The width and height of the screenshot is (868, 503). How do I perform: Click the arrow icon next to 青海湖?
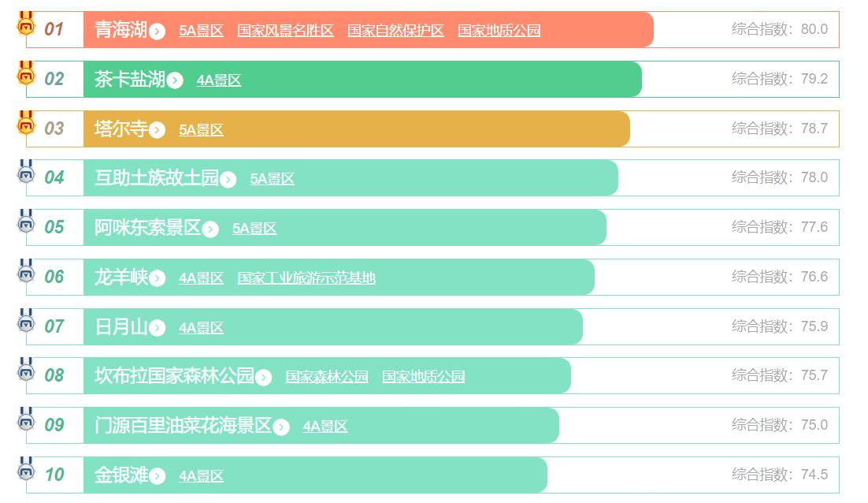coord(157,32)
